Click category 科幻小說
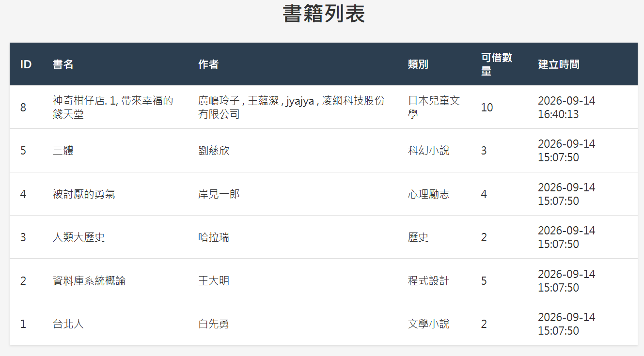 click(x=429, y=151)
